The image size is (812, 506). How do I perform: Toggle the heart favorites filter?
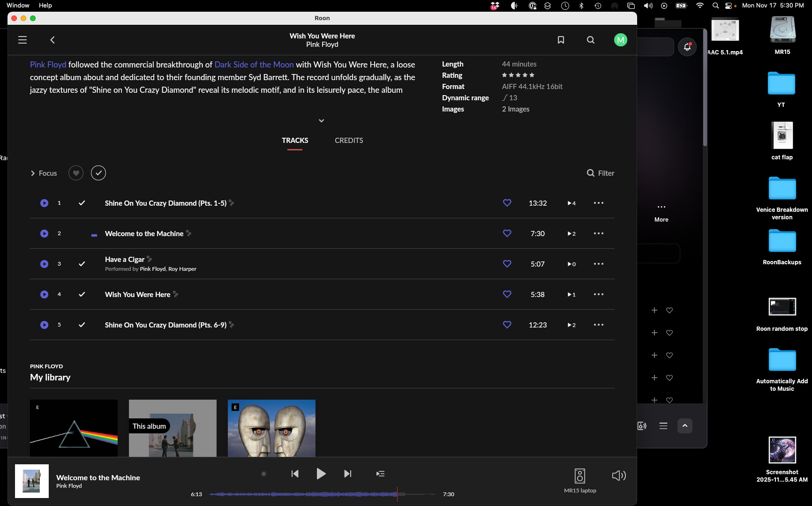(x=76, y=173)
